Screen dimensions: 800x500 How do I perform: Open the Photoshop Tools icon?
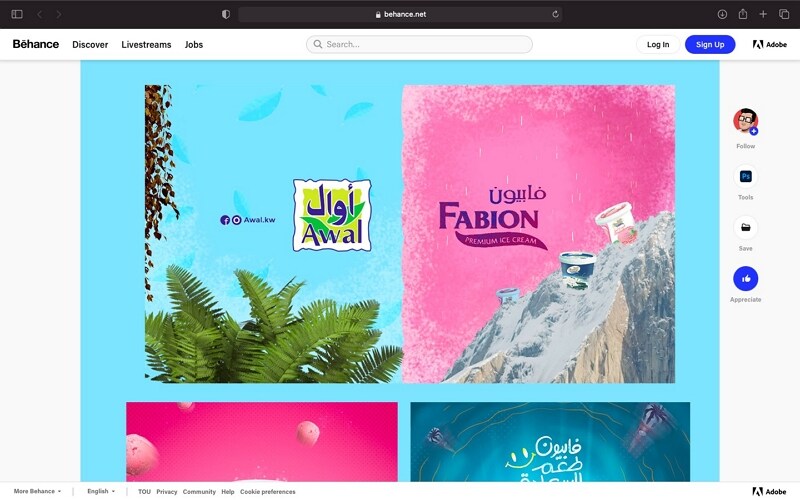coord(745,177)
